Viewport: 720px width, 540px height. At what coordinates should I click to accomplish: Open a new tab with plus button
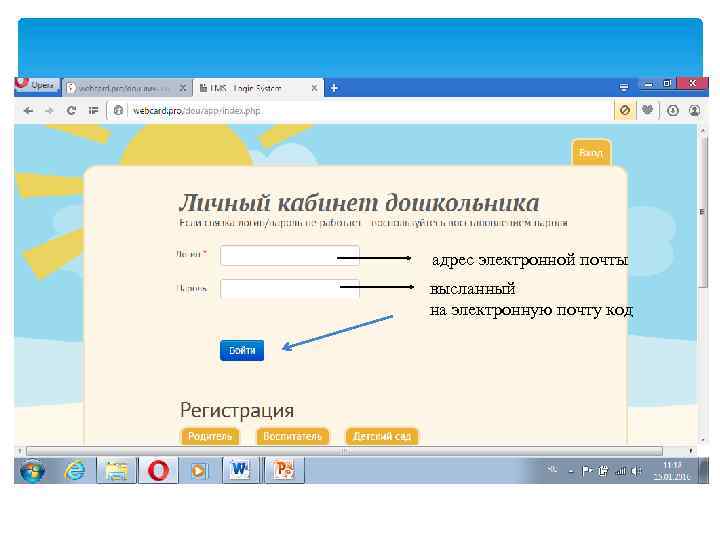pyautogui.click(x=334, y=88)
